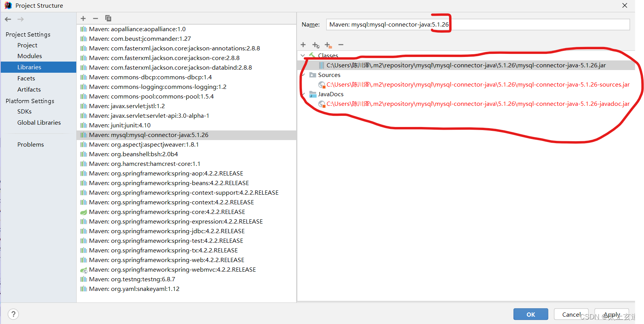Select Maven spring-jdbc:4.2.2.RELEASE library
Screen dimensions: 644x324
pos(167,231)
